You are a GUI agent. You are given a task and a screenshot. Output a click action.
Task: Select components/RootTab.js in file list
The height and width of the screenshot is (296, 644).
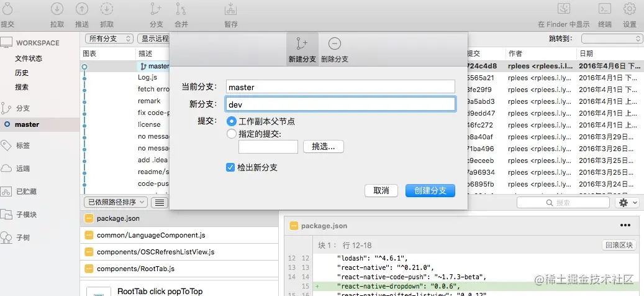point(179,269)
